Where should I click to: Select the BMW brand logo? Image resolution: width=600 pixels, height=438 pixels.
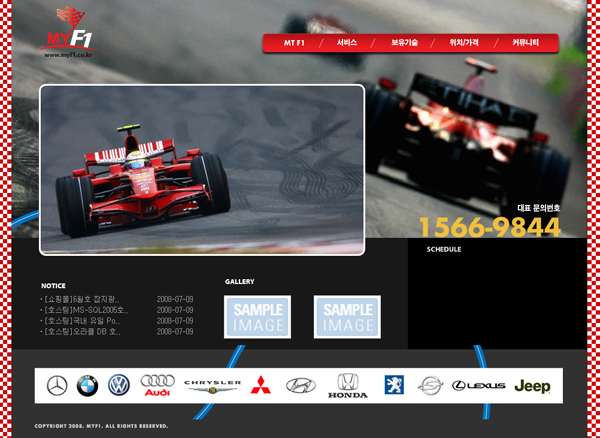[x=87, y=386]
